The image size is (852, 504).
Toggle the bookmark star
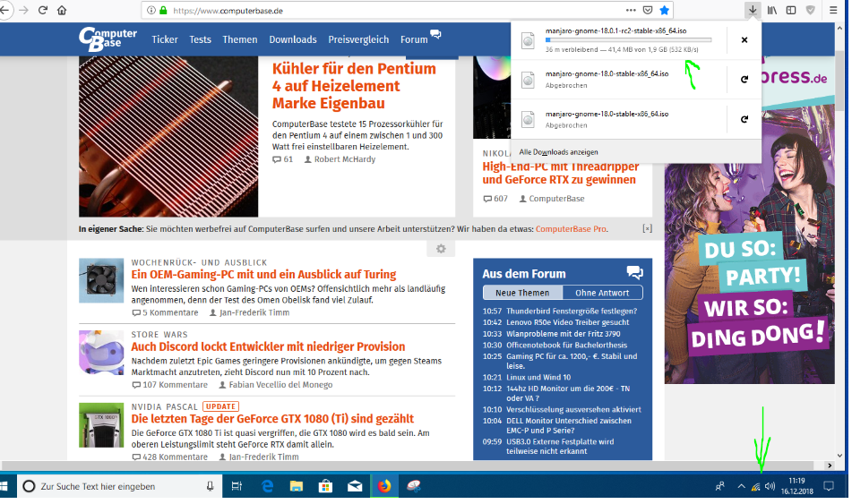(x=664, y=11)
